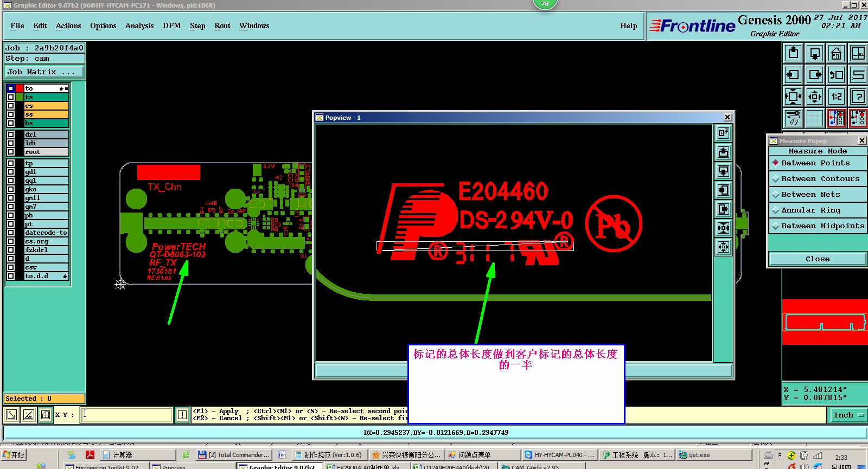
Task: Click the pan left icon in main toolbar
Action: pos(793,75)
